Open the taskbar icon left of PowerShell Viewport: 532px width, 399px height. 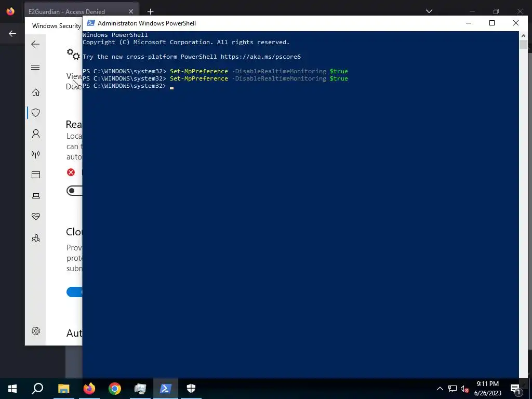[x=140, y=389]
